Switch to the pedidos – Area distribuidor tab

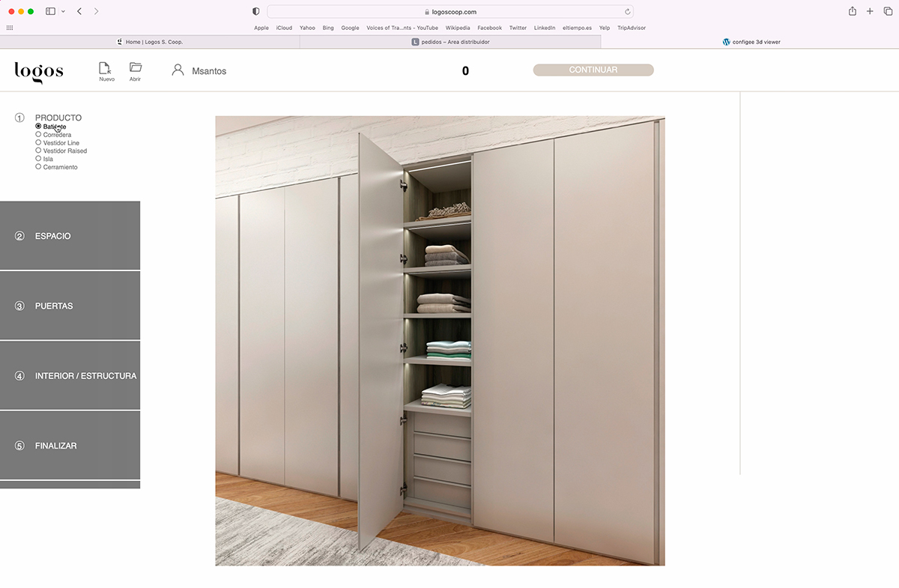(450, 42)
